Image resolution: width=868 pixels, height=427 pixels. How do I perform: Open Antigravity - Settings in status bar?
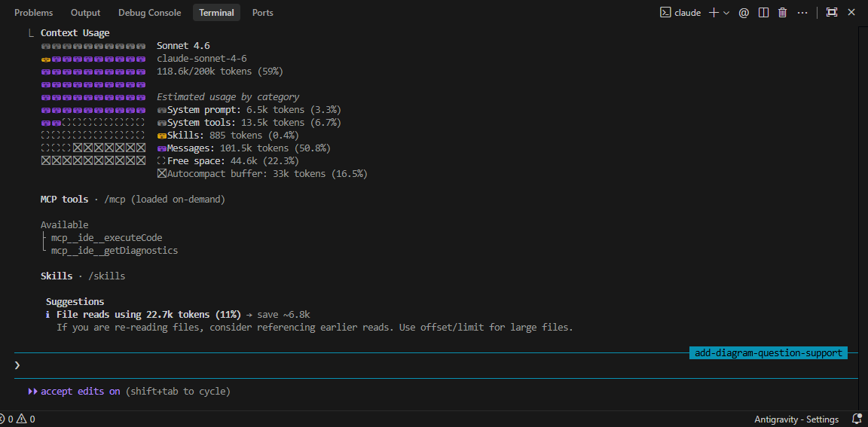point(796,419)
